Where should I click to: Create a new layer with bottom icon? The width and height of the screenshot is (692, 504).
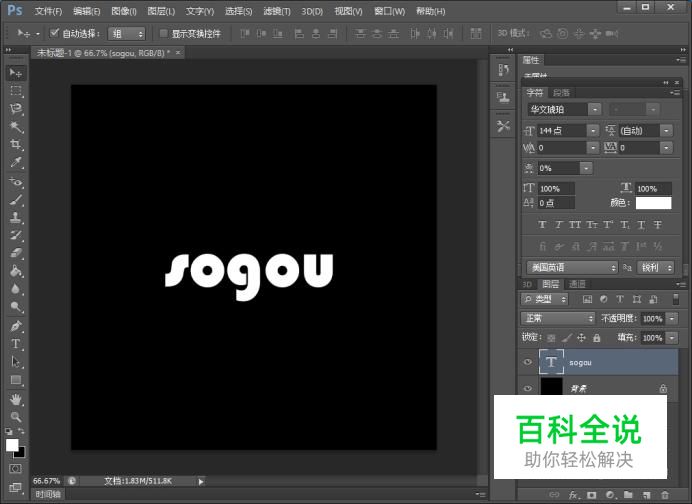(647, 495)
